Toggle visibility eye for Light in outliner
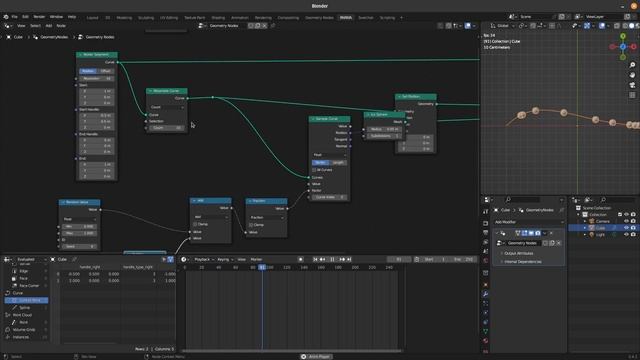The width and height of the screenshot is (640, 360). point(627,235)
